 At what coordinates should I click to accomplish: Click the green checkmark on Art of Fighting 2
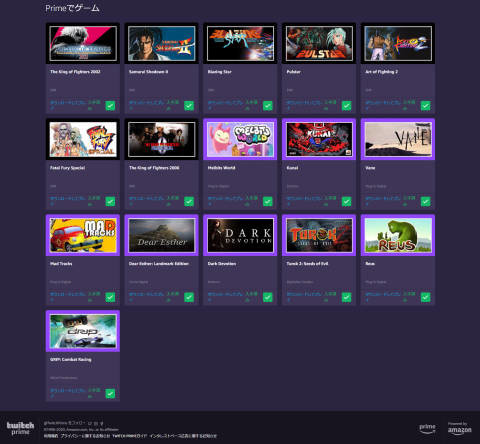426,106
